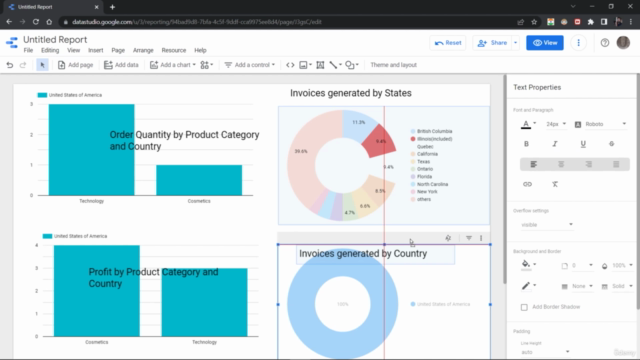The width and height of the screenshot is (640, 360).
Task: Click the Share button
Action: tap(492, 42)
